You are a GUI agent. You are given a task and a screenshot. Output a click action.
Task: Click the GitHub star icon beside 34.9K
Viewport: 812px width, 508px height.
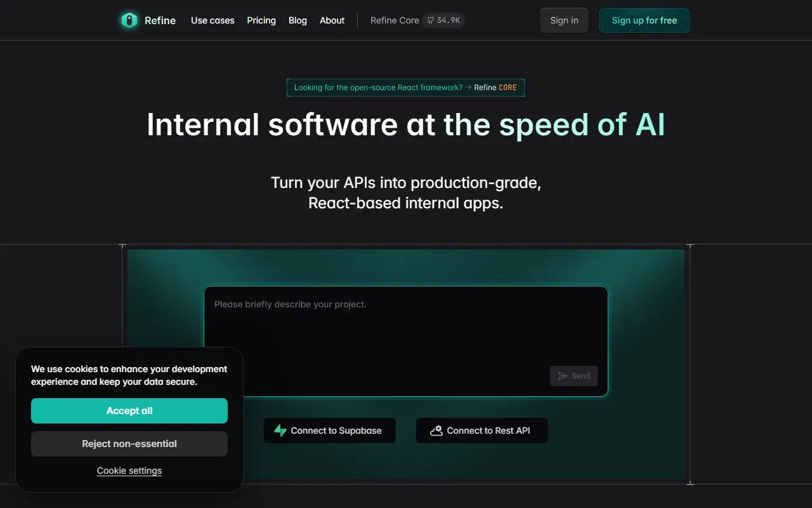pos(431,20)
